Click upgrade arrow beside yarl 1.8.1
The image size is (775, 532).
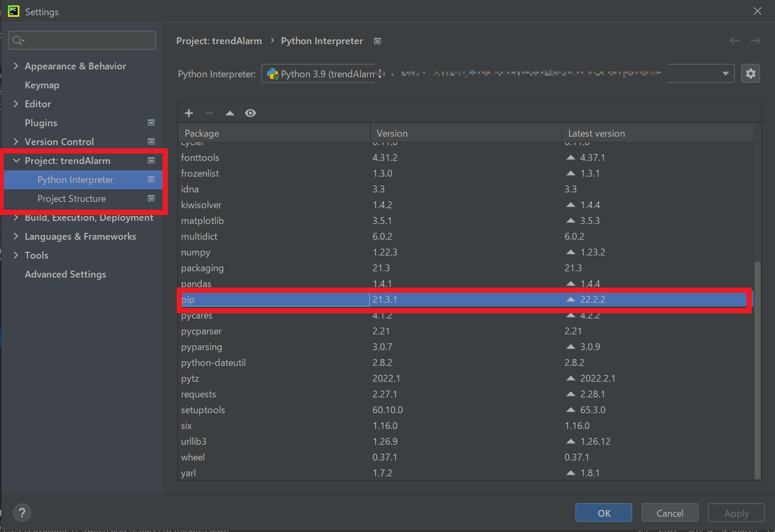[571, 473]
